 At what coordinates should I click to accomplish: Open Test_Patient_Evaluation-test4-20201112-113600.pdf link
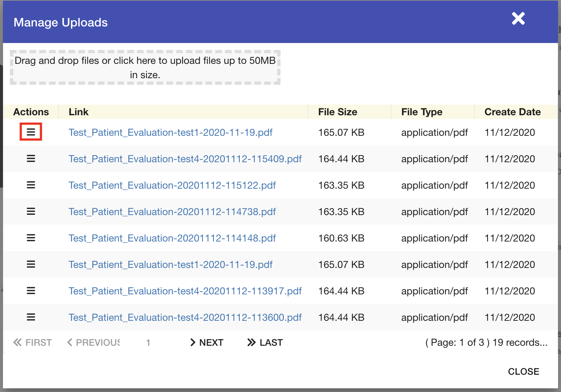(185, 317)
